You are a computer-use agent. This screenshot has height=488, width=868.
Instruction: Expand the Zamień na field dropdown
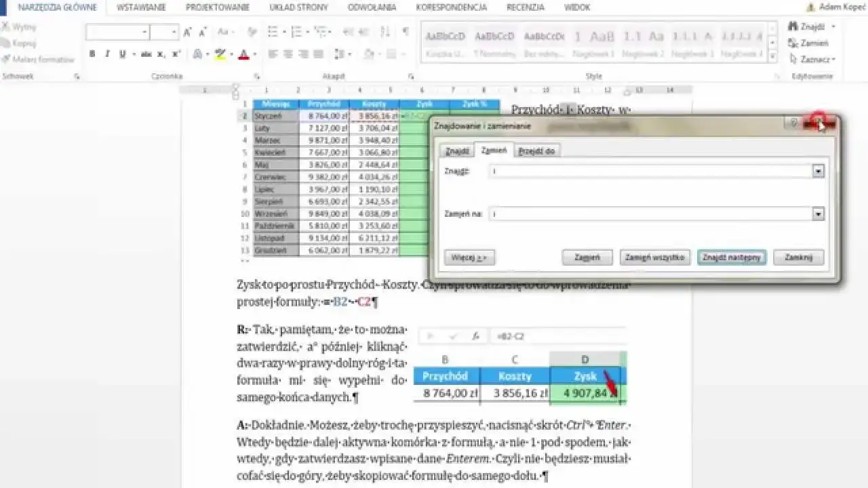818,214
